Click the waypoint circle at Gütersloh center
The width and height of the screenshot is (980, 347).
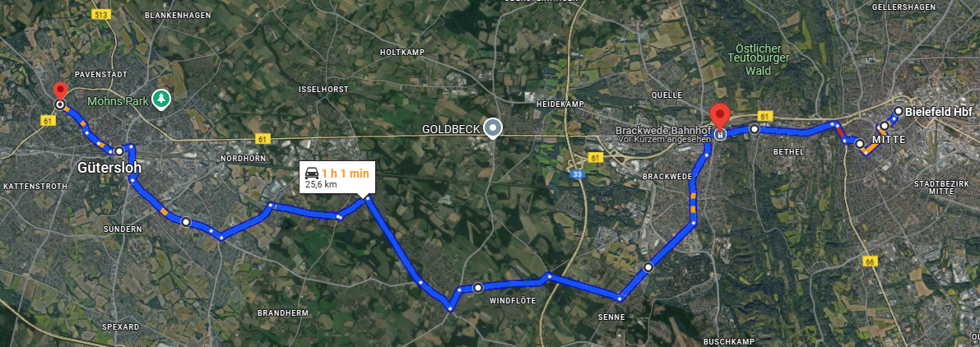point(118,150)
